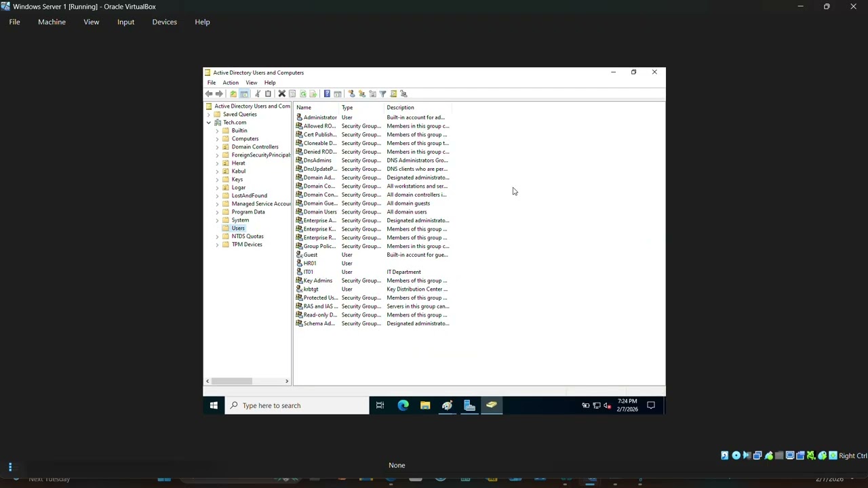Click the Forward arrow in ADUC toolbar

(x=219, y=94)
